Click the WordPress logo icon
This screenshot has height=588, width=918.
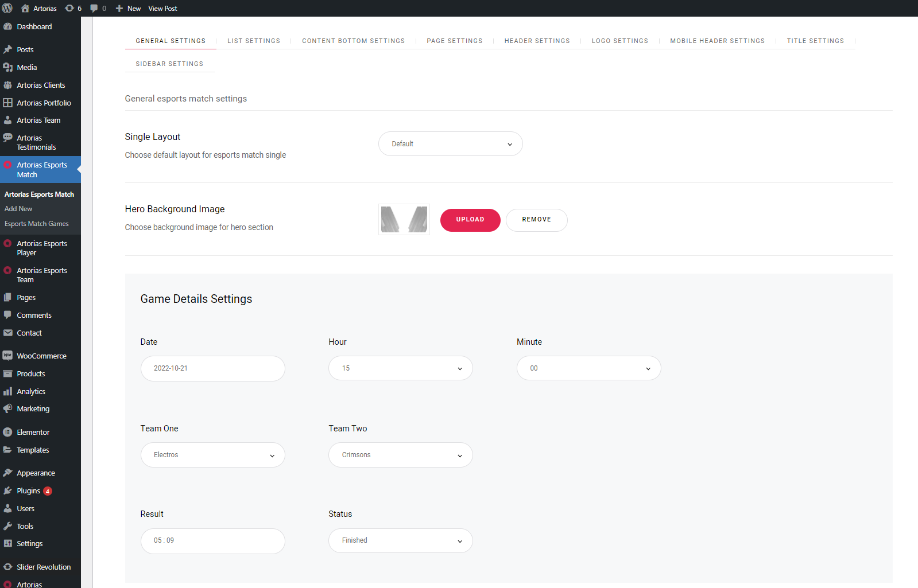tap(7, 8)
